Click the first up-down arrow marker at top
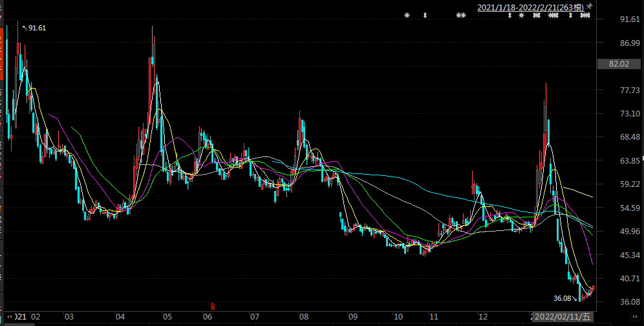 [425, 15]
